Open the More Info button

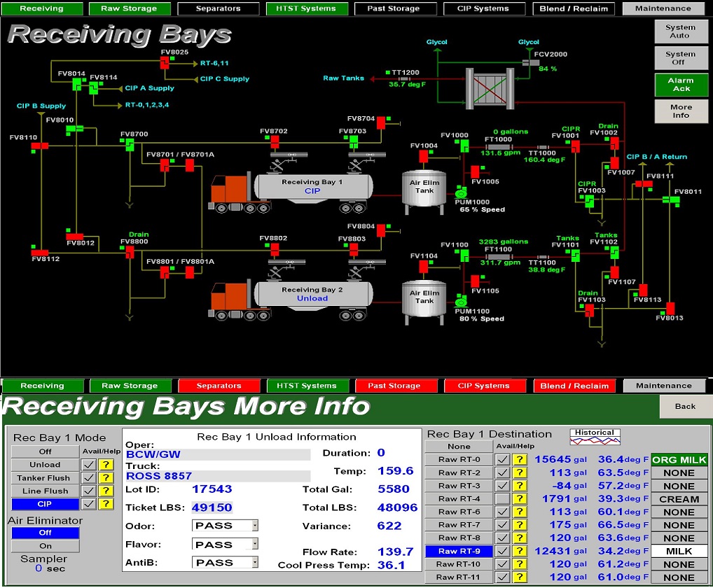pos(681,111)
